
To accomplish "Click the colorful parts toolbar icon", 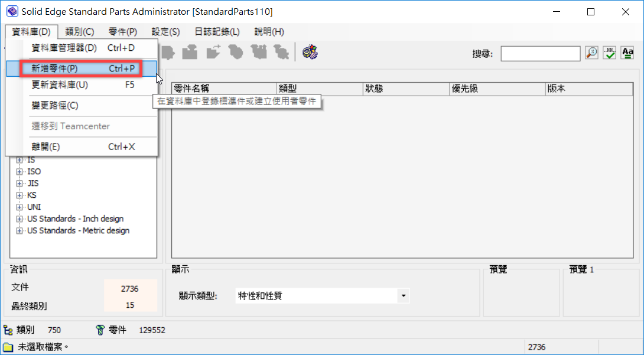I will tap(310, 52).
